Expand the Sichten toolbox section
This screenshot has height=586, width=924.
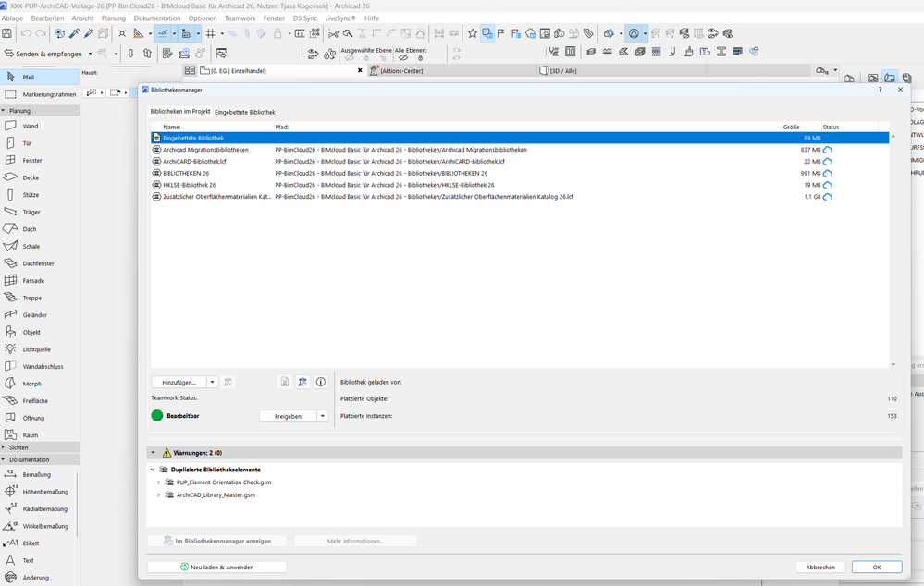[4, 447]
